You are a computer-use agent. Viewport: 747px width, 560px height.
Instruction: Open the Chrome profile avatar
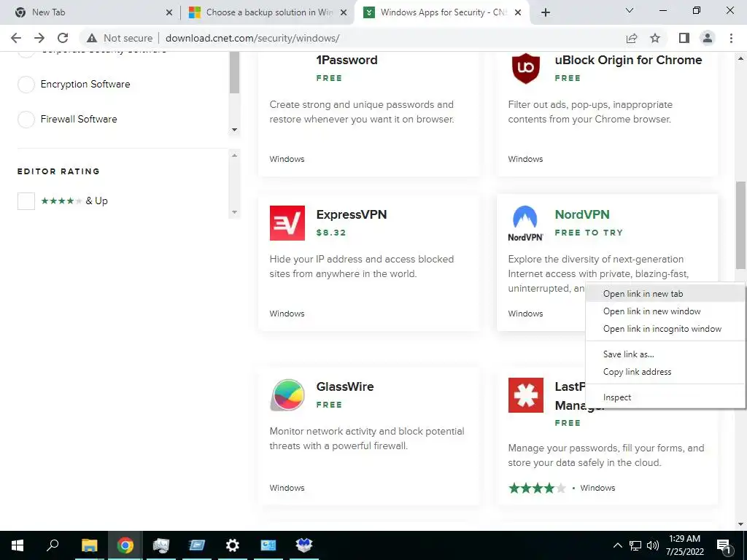(x=708, y=38)
